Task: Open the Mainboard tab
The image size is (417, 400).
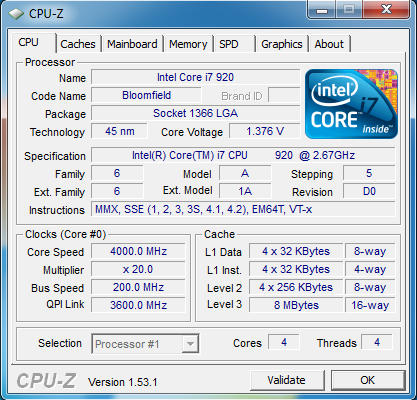Action: coord(132,44)
